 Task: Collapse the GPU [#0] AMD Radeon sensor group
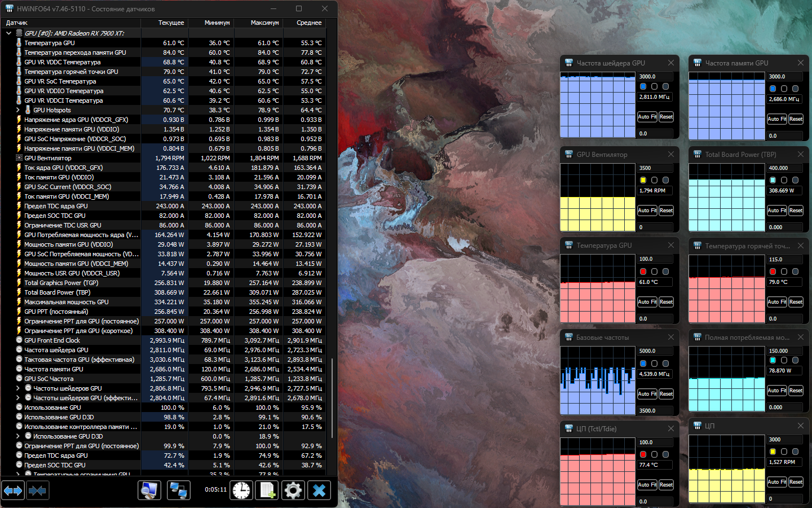point(8,33)
